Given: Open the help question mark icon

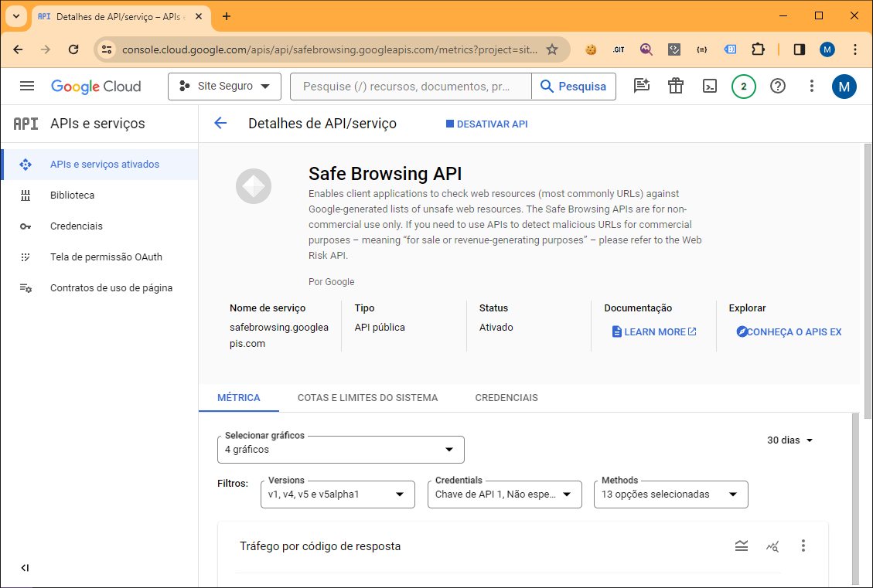Looking at the screenshot, I should [777, 87].
